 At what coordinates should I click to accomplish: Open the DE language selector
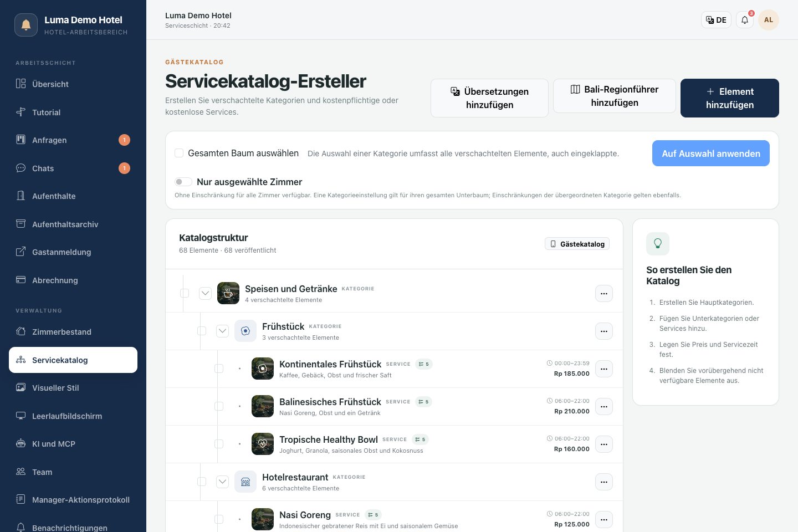click(716, 20)
